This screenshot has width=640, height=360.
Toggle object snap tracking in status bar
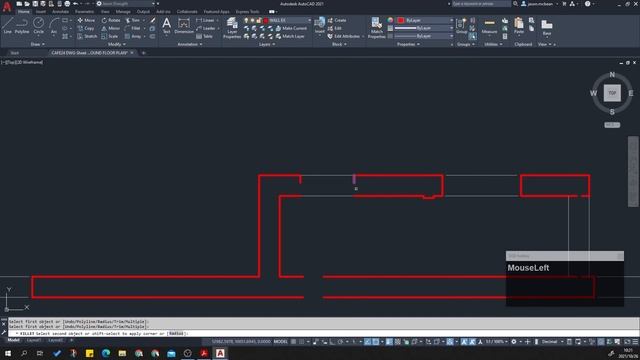point(368,342)
